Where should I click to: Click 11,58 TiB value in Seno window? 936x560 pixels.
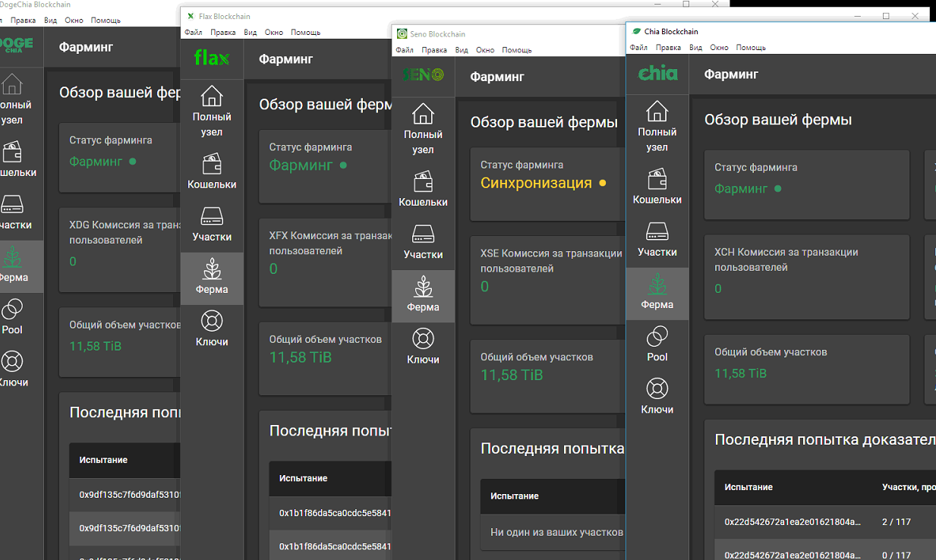pyautogui.click(x=512, y=375)
